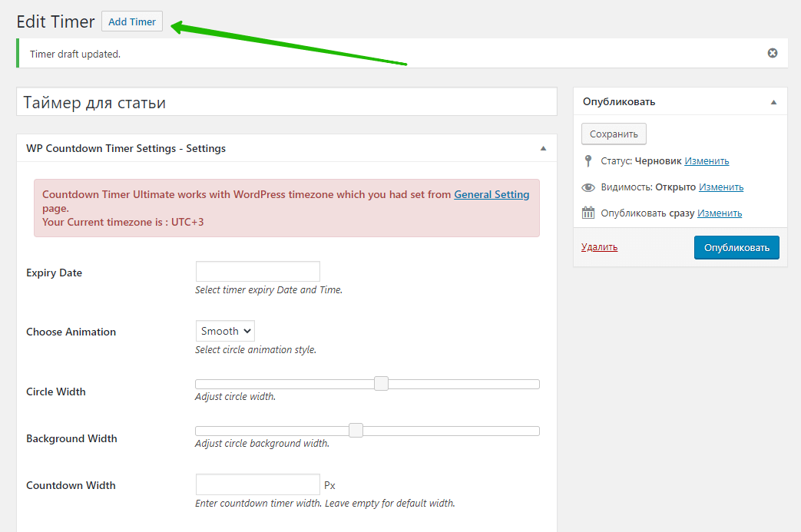Viewport: 801px width, 532px height.
Task: Click Изменить next to Статус
Action: pyautogui.click(x=707, y=160)
